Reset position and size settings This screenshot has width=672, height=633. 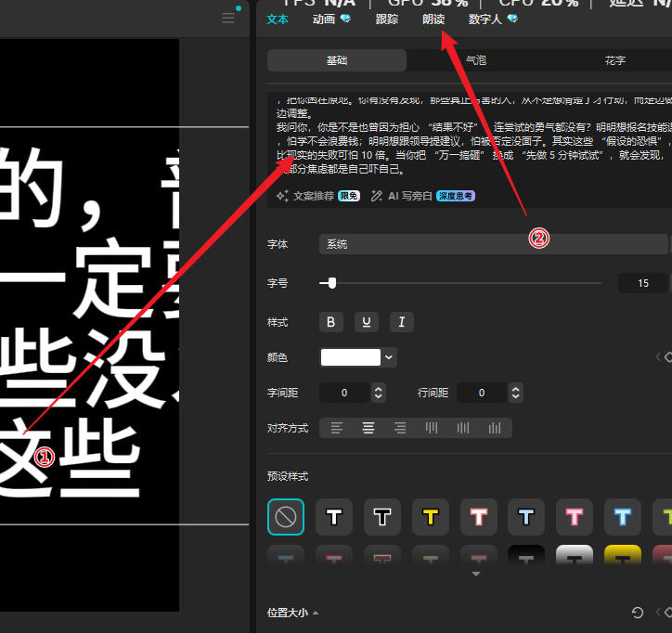(x=638, y=613)
